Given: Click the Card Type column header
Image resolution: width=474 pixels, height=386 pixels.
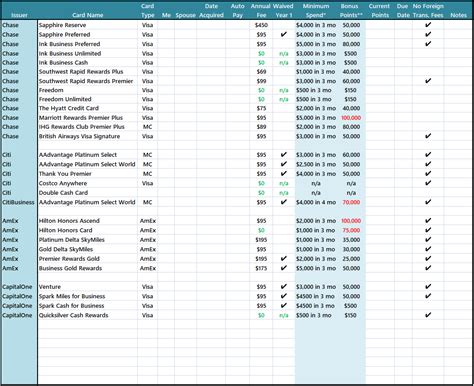Looking at the screenshot, I should coord(147,11).
